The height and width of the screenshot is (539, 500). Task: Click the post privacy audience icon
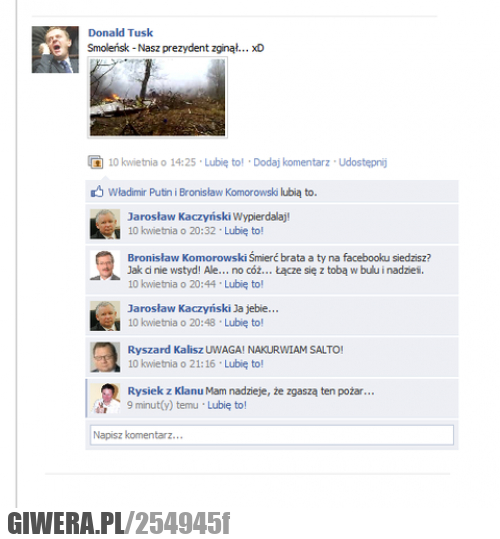pyautogui.click(x=95, y=162)
